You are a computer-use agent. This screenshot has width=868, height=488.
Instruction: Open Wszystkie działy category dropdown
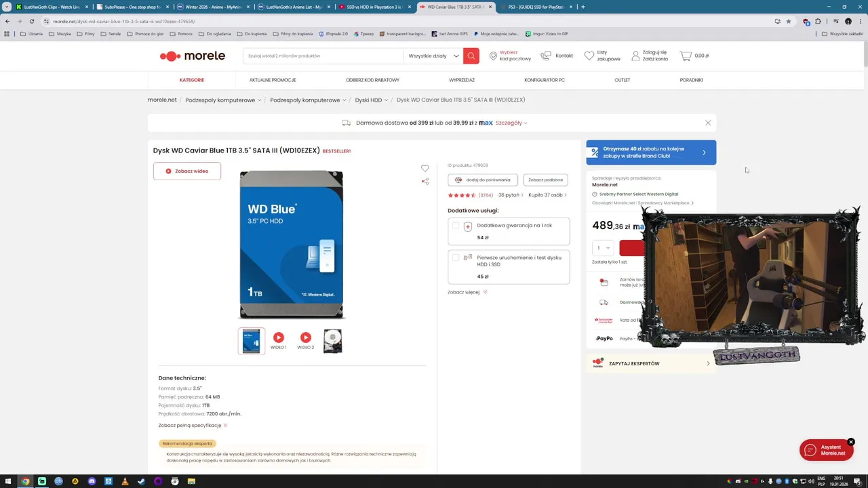(x=433, y=56)
